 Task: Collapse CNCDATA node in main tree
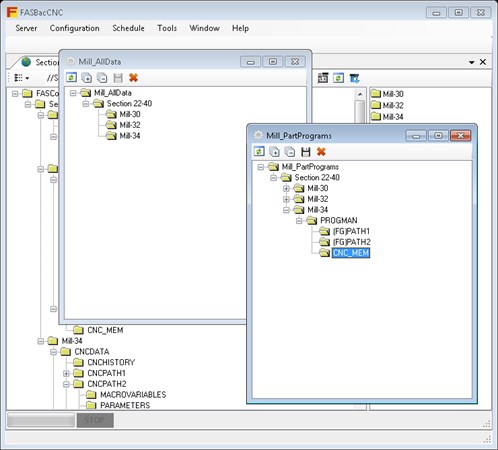pos(53,352)
